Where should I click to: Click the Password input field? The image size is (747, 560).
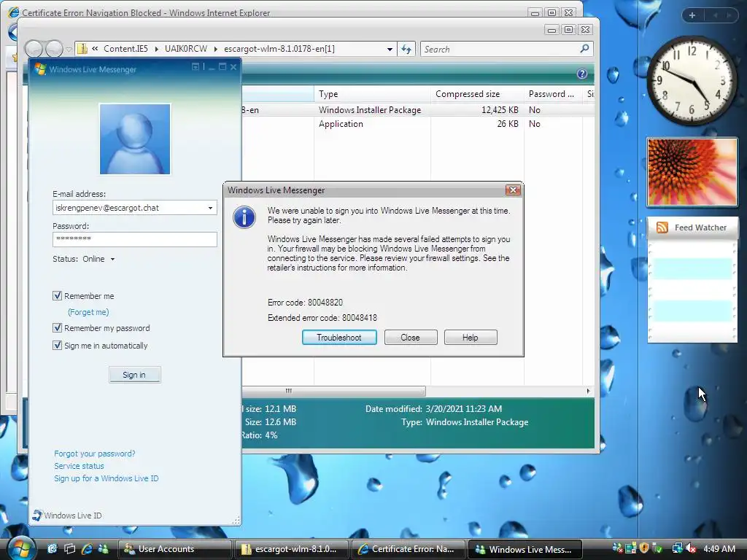click(x=135, y=239)
